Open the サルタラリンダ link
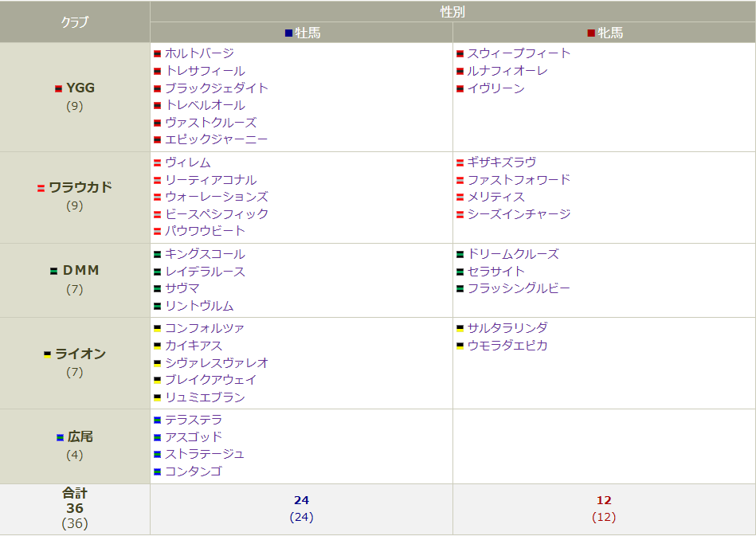This screenshot has height=536, width=756. coord(507,327)
